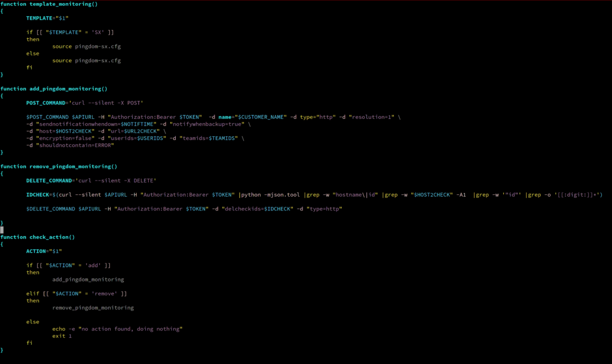
Task: Click the 'function check_action()' declaration
Action: 38,237
